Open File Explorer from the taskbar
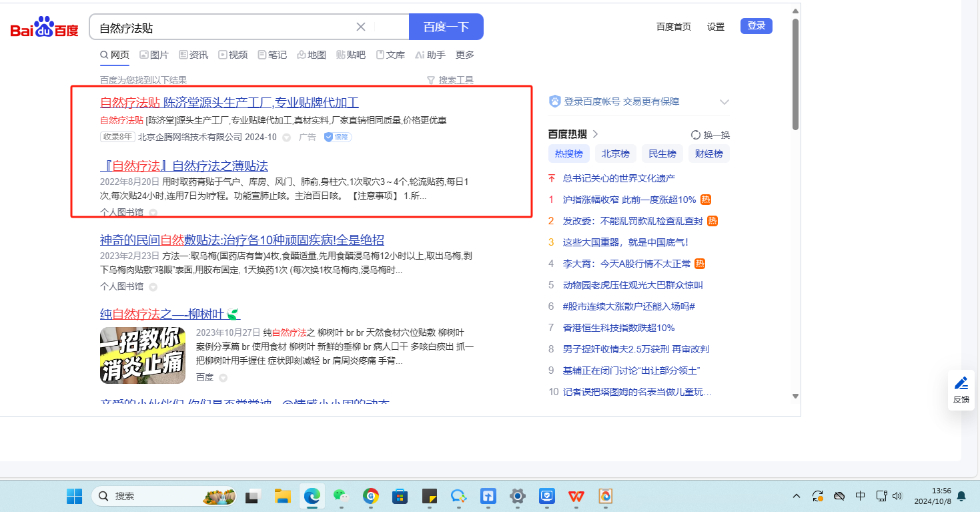Screen dimensions: 980x512 click(283, 496)
